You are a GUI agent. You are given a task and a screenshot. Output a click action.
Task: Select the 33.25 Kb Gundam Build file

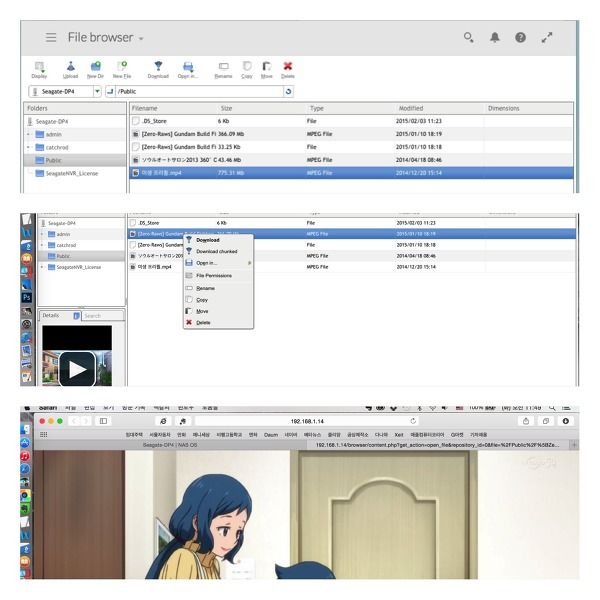(351, 147)
